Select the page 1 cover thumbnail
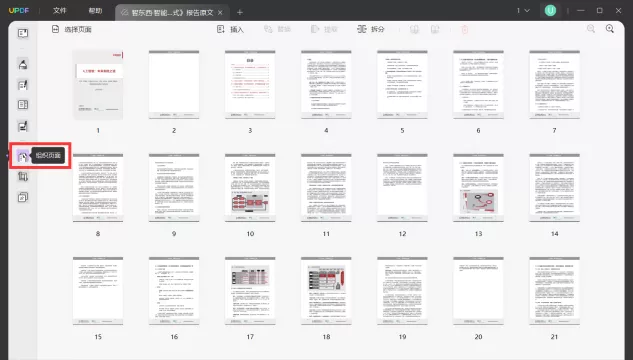Viewport: 633px width, 360px height. tap(98, 85)
